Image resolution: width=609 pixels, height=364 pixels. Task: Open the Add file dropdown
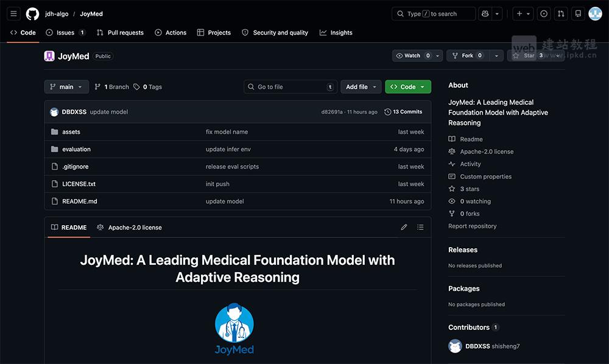pos(361,87)
